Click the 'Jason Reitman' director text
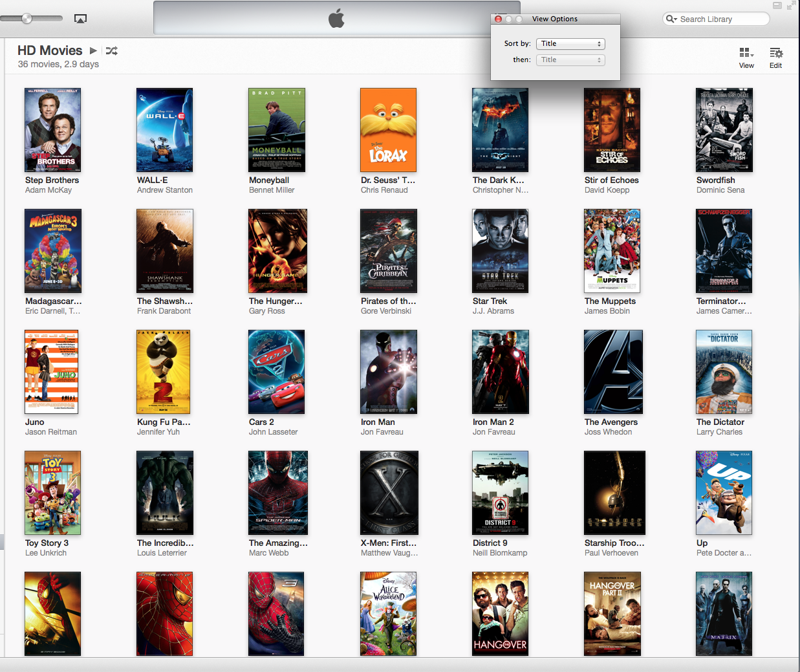800x672 pixels. pyautogui.click(x=51, y=432)
